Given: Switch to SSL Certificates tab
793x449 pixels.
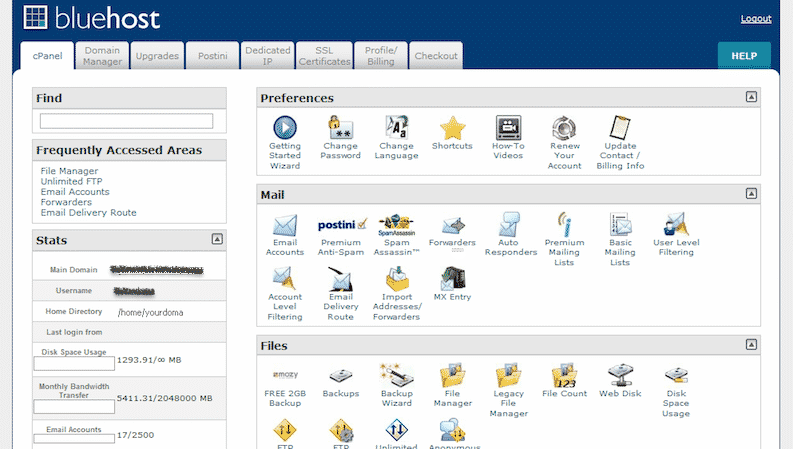Looking at the screenshot, I should coord(324,56).
